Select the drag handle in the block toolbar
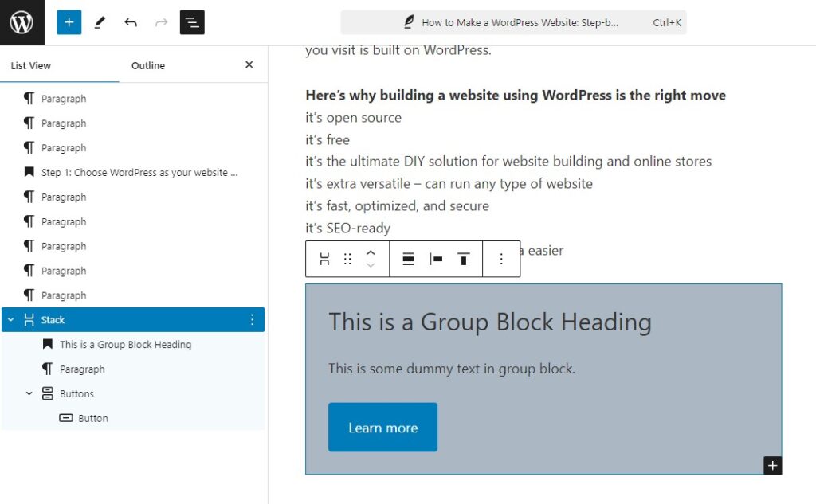816x504 pixels. pos(346,259)
